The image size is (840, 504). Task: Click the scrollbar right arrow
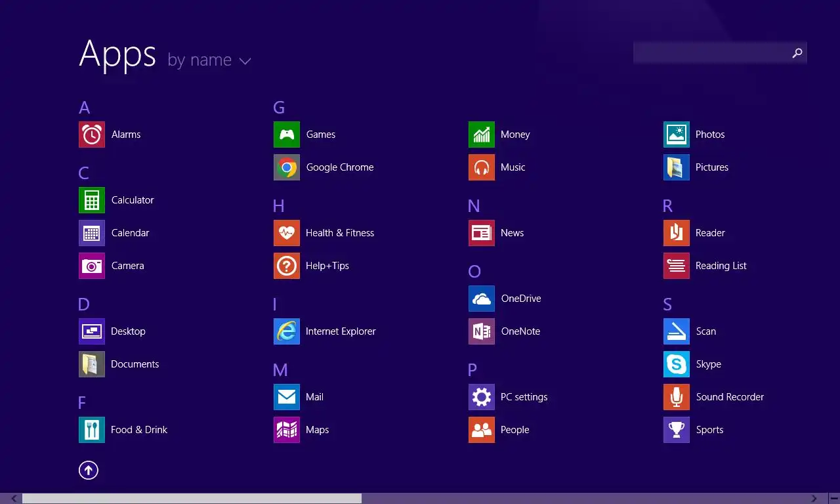tap(814, 499)
